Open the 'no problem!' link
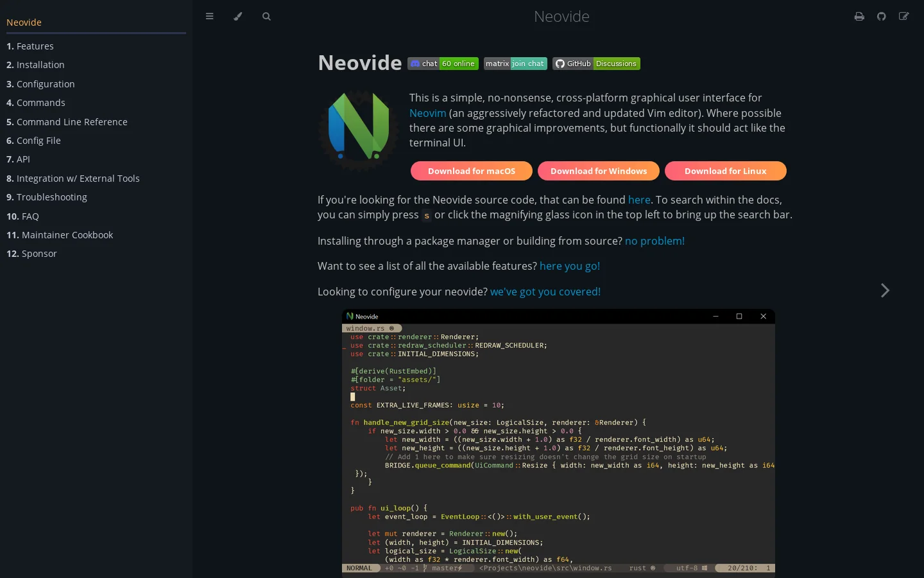924x578 pixels. (654, 241)
